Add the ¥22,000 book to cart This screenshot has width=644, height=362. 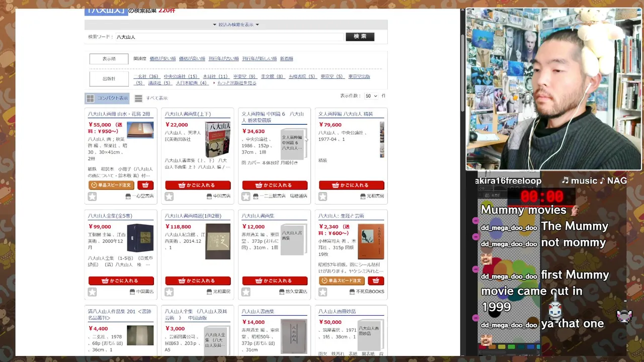pyautogui.click(x=198, y=185)
